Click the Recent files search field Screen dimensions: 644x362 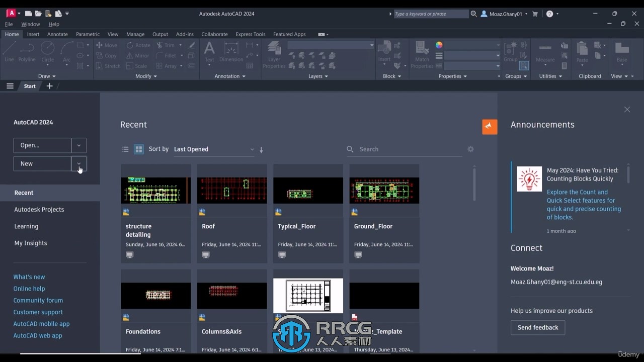pos(404,149)
